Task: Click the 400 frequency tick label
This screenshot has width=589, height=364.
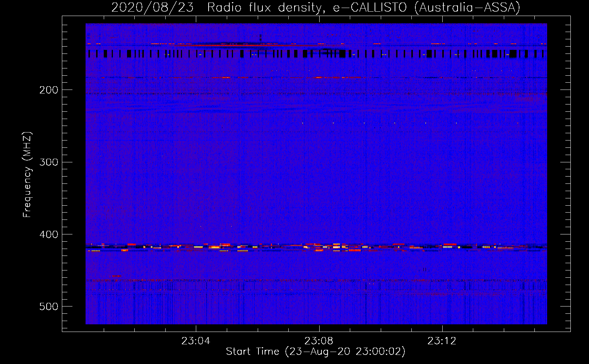Action: coord(49,234)
